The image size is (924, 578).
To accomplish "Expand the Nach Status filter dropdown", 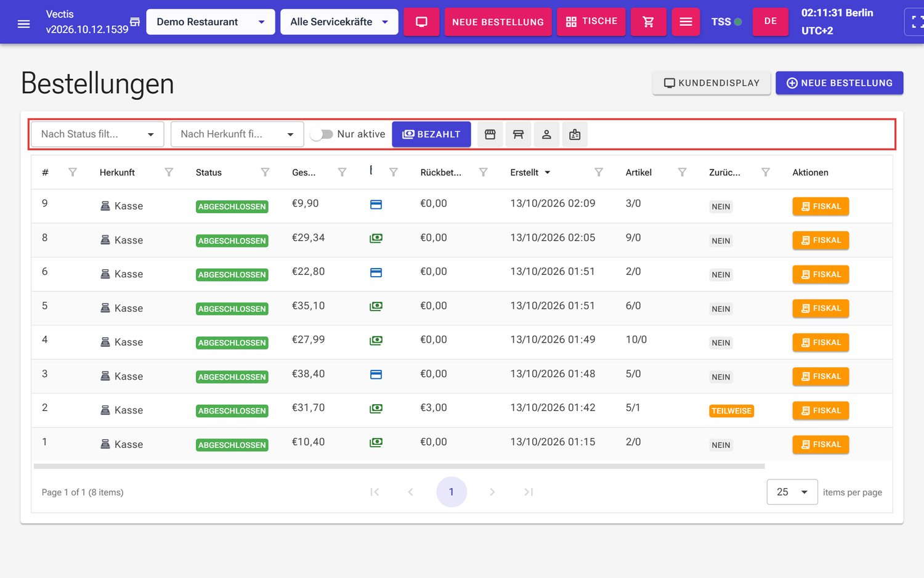I will pyautogui.click(x=97, y=134).
